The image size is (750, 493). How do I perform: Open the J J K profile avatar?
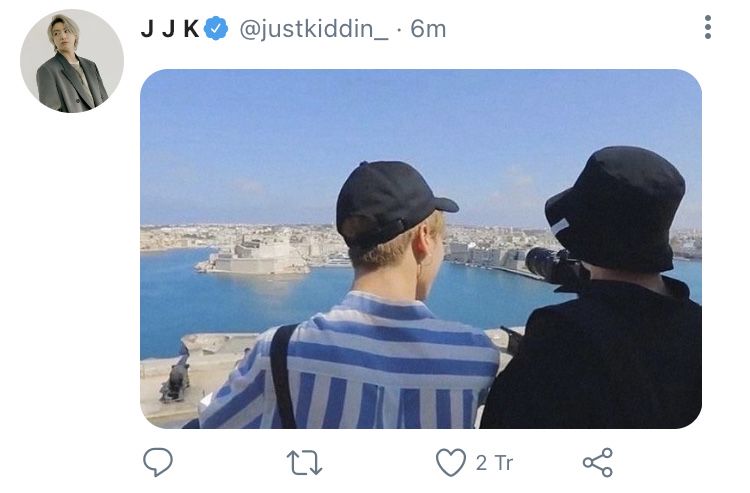(x=72, y=61)
